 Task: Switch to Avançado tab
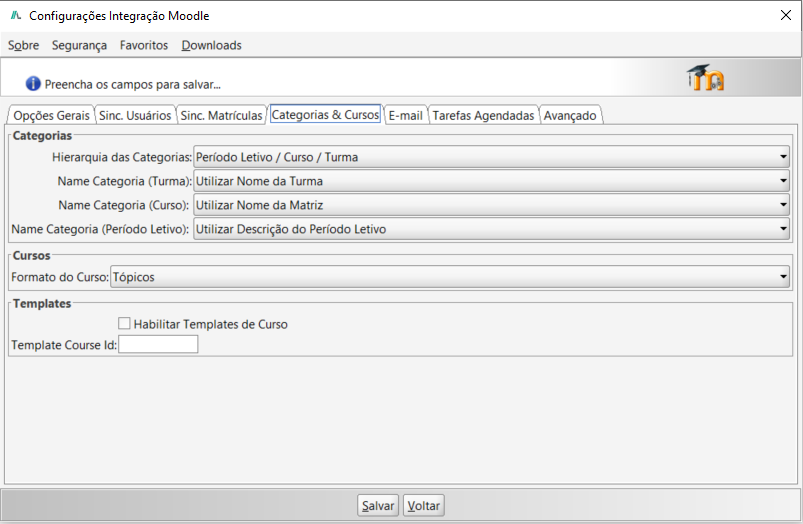[x=570, y=115]
